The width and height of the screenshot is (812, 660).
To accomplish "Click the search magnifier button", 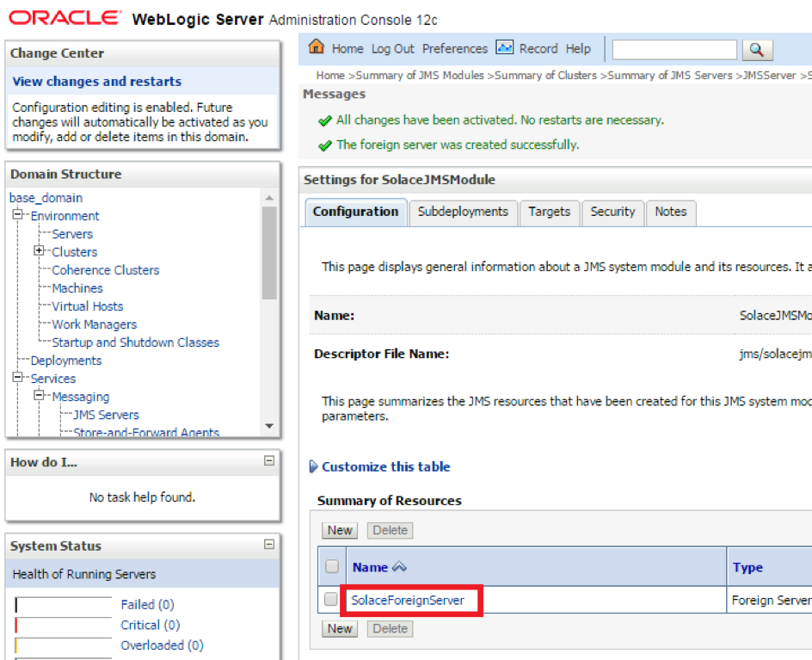I will point(756,50).
